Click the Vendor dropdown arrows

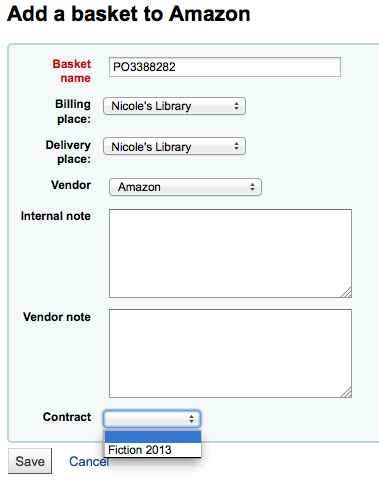252,187
